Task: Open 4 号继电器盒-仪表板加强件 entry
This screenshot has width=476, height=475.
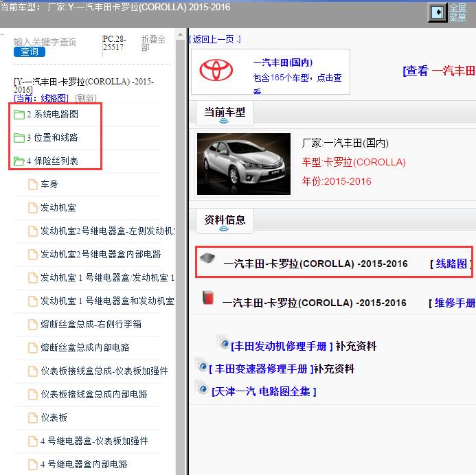Action: (94, 441)
